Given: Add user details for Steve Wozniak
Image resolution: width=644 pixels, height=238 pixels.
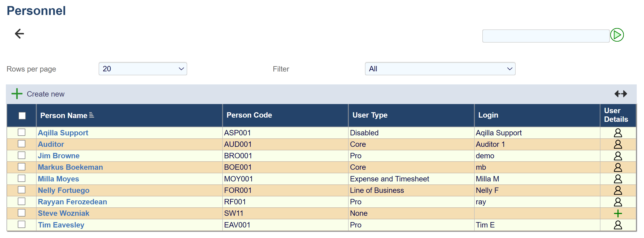Looking at the screenshot, I should click(x=618, y=213).
